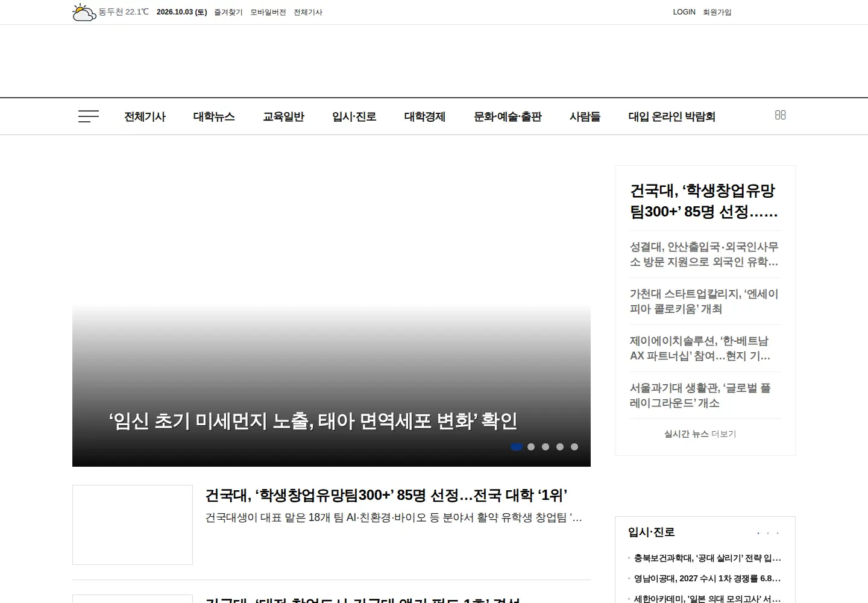Open 제이에이치솔루션 한-베트남 AX article
The width and height of the screenshot is (868, 603).
[x=700, y=348]
